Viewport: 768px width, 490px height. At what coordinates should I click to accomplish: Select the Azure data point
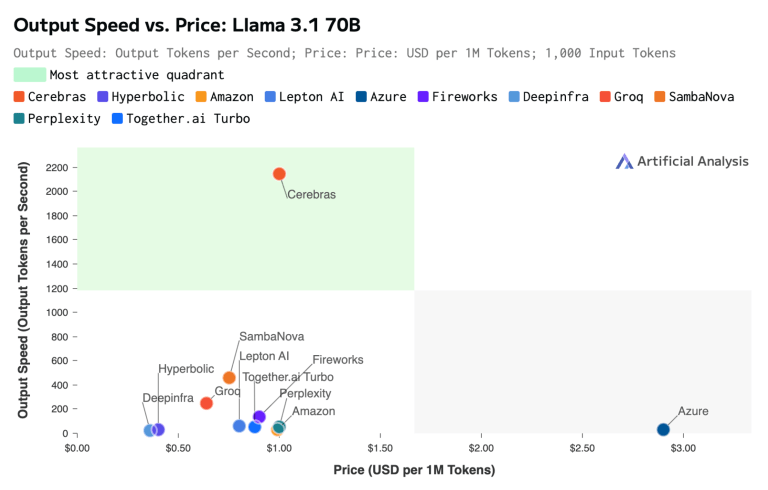click(663, 430)
